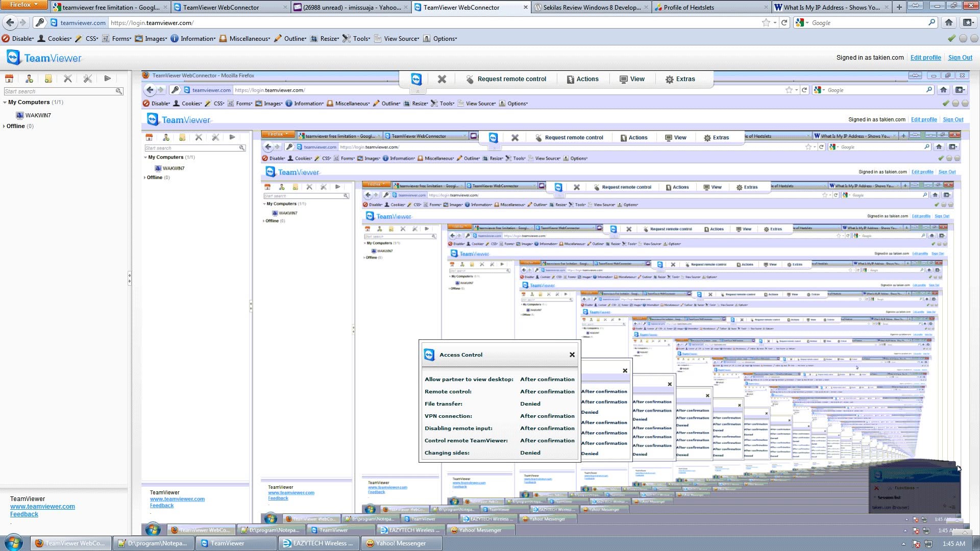Click the outermost Sign Out link at top right
The height and width of the screenshot is (551, 980).
tap(960, 58)
